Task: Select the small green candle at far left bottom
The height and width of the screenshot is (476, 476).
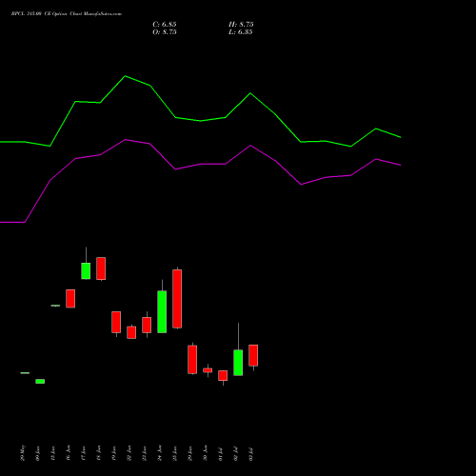Action: pos(40,381)
